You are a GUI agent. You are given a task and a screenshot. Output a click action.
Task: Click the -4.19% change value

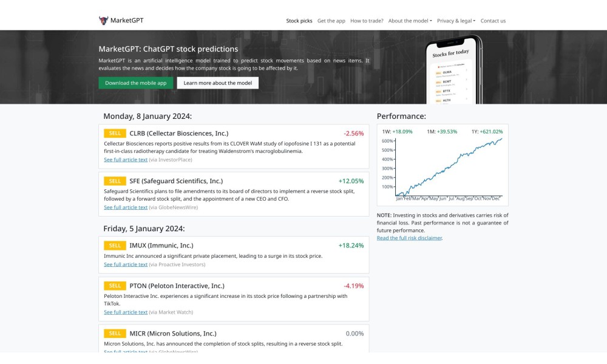pos(353,286)
